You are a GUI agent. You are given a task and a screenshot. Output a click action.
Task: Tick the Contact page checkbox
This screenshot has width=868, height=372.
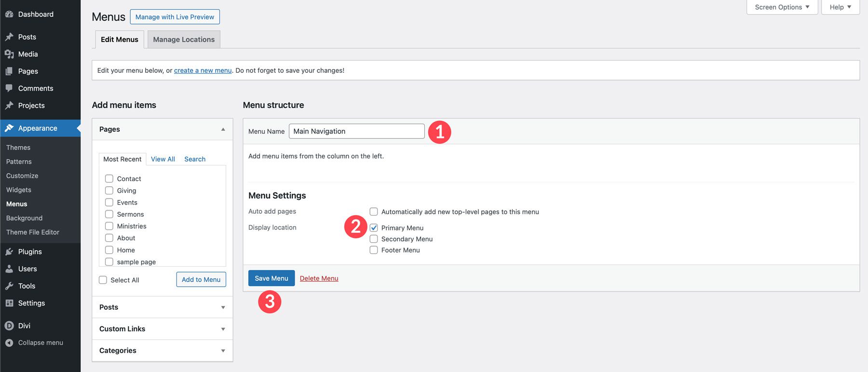coord(109,179)
